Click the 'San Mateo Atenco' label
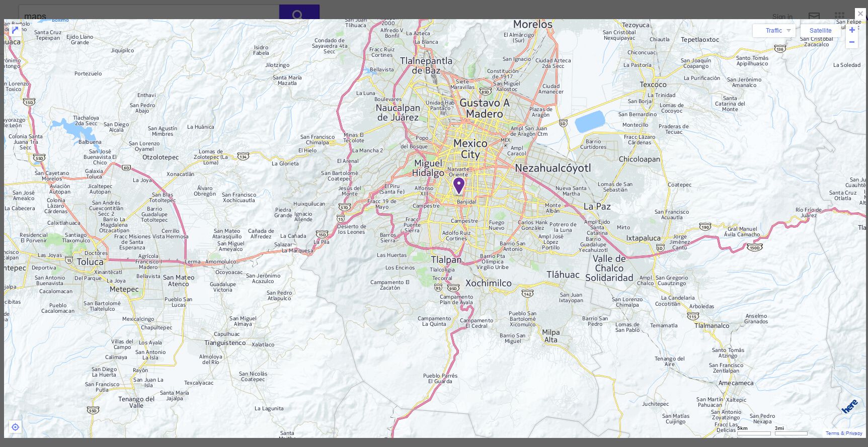 click(179, 281)
